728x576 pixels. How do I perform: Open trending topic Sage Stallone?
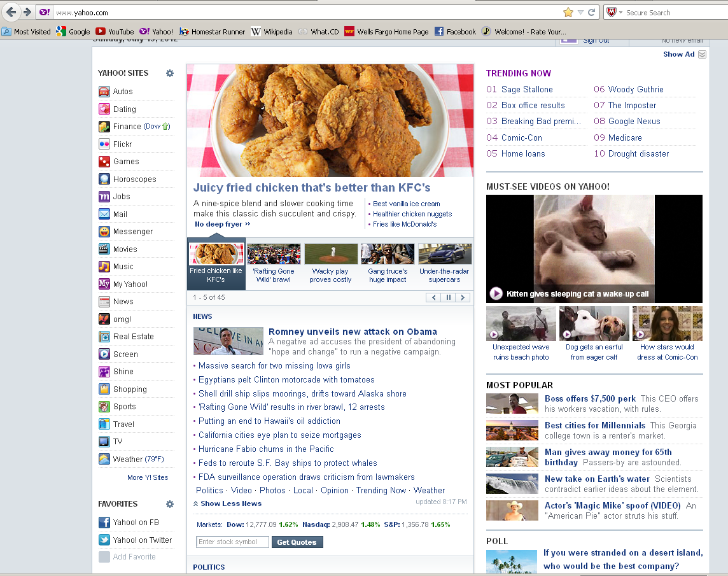pos(527,89)
